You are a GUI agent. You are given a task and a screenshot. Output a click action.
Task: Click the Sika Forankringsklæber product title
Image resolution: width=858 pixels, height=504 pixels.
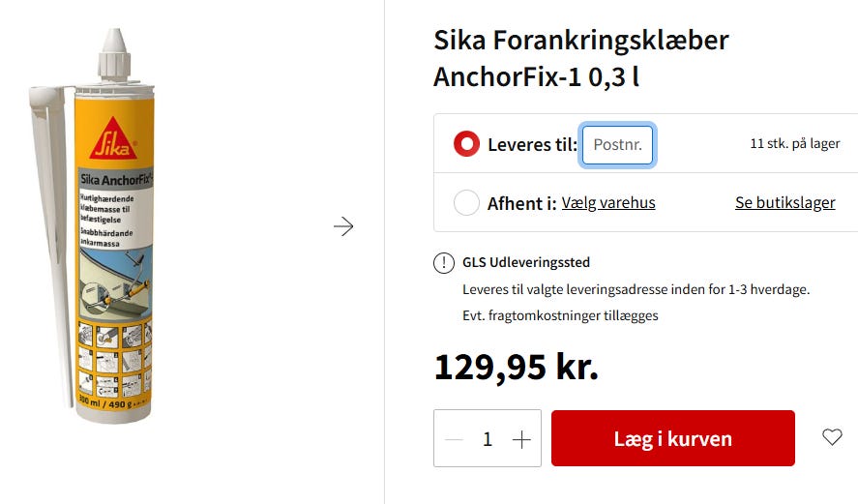tap(580, 58)
